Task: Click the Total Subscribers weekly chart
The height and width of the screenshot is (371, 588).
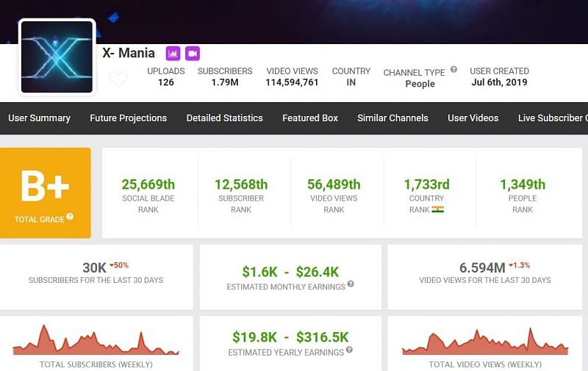Action: tap(96, 340)
